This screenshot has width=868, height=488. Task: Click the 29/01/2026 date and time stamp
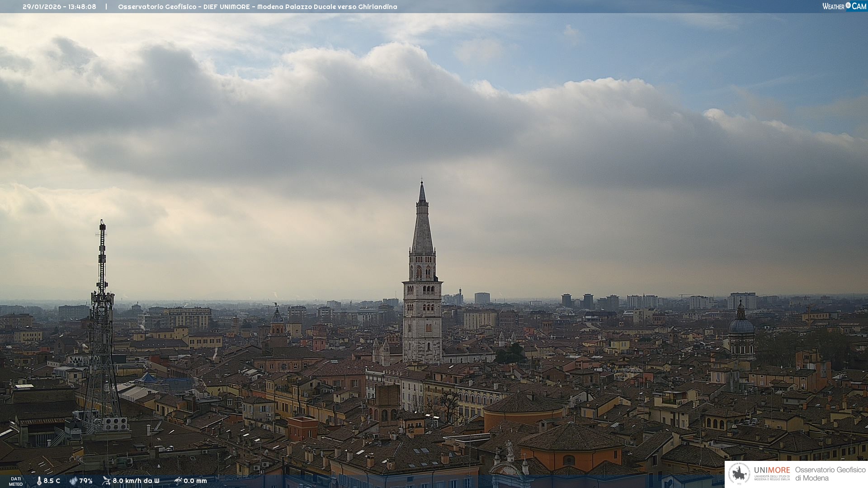point(59,7)
